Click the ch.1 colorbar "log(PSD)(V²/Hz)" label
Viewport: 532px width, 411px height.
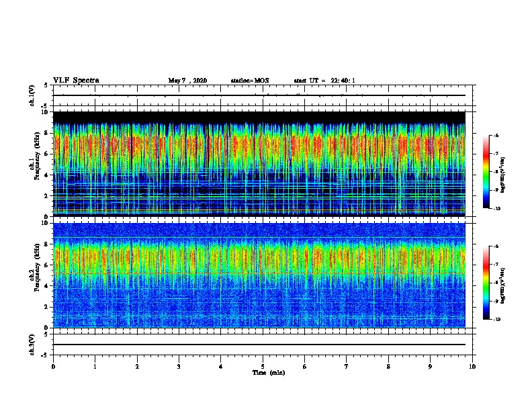(502, 175)
